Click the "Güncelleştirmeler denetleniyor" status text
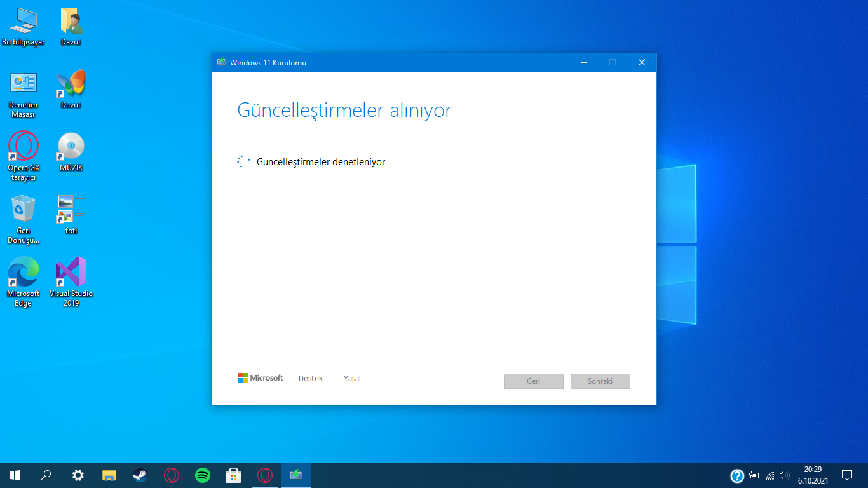 click(321, 162)
